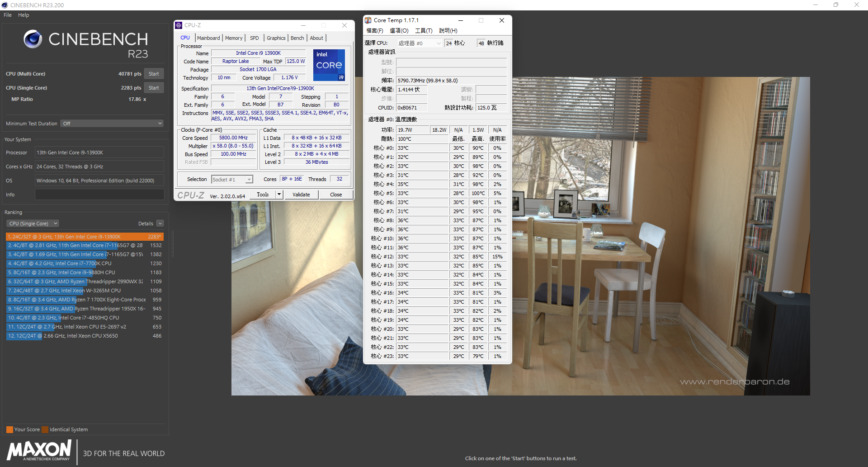Click CPU-Z Core Speed value 5800.00 MHz
This screenshot has width=868, height=467.
pos(233,138)
